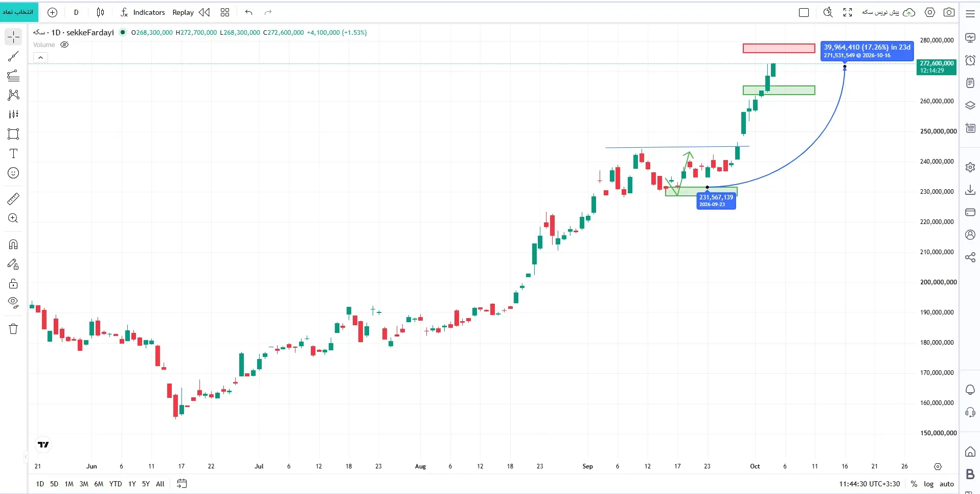This screenshot has height=494, width=980.
Task: Toggle magnet mode for drawings
Action: tap(13, 244)
